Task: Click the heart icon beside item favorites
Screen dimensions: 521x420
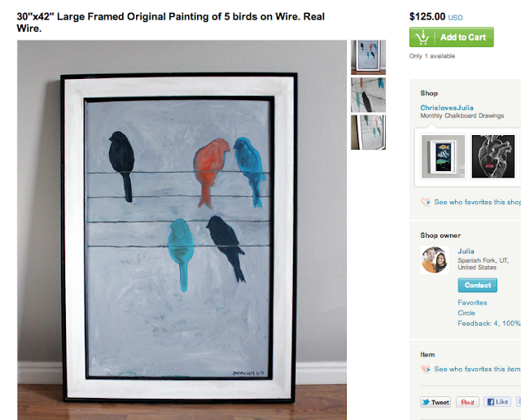Action: pyautogui.click(x=425, y=369)
